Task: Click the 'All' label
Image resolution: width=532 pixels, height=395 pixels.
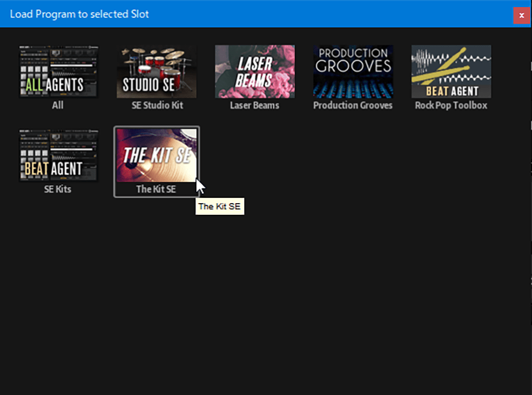Action: pos(58,105)
